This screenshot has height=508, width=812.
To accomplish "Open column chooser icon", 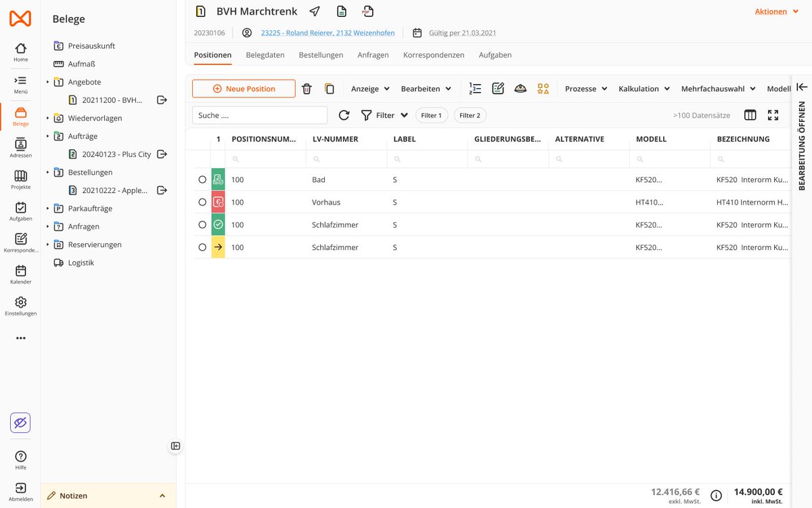I will 750,115.
